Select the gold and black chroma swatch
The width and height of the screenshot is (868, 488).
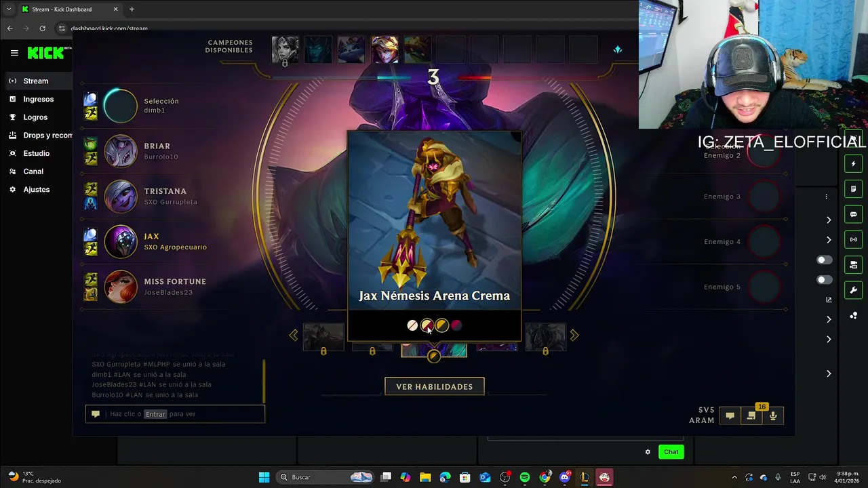442,326
